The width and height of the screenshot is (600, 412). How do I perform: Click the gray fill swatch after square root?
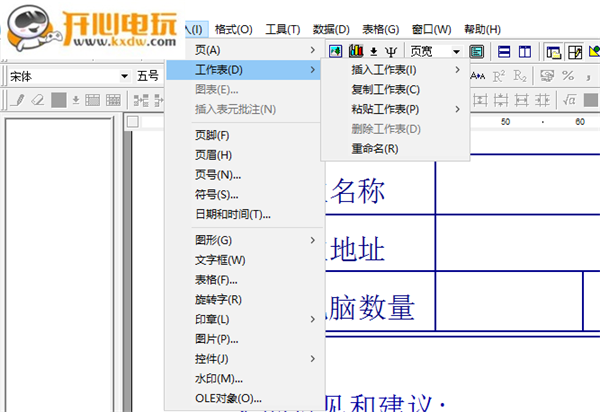point(591,100)
